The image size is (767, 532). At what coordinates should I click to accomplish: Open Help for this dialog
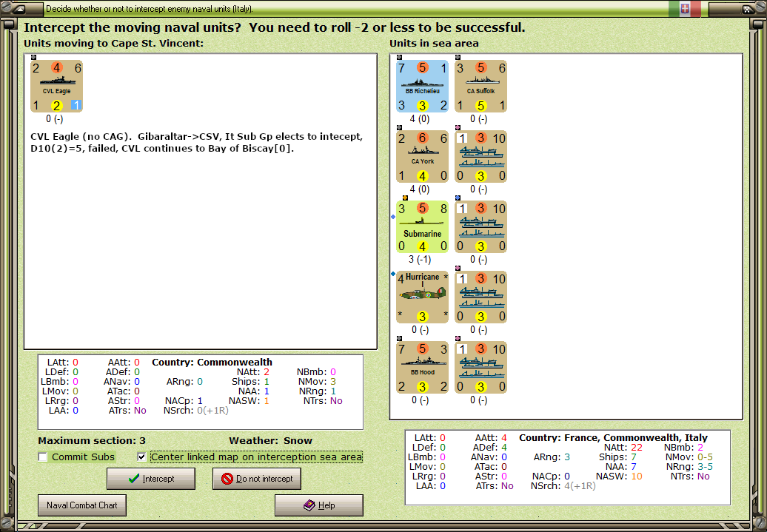point(318,505)
